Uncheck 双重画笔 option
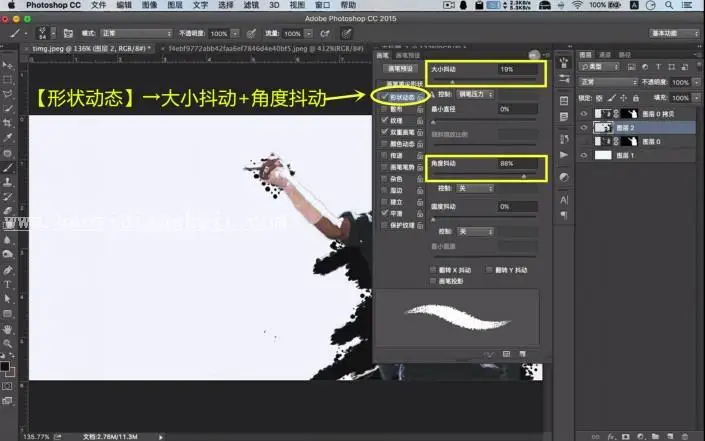Image resolution: width=705 pixels, height=441 pixels. 384,132
